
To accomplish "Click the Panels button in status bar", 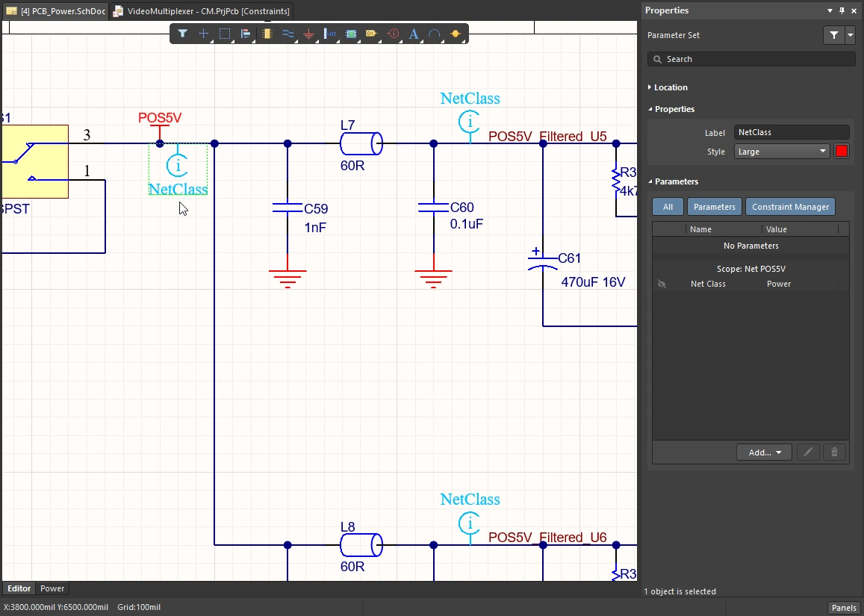I will (x=844, y=608).
